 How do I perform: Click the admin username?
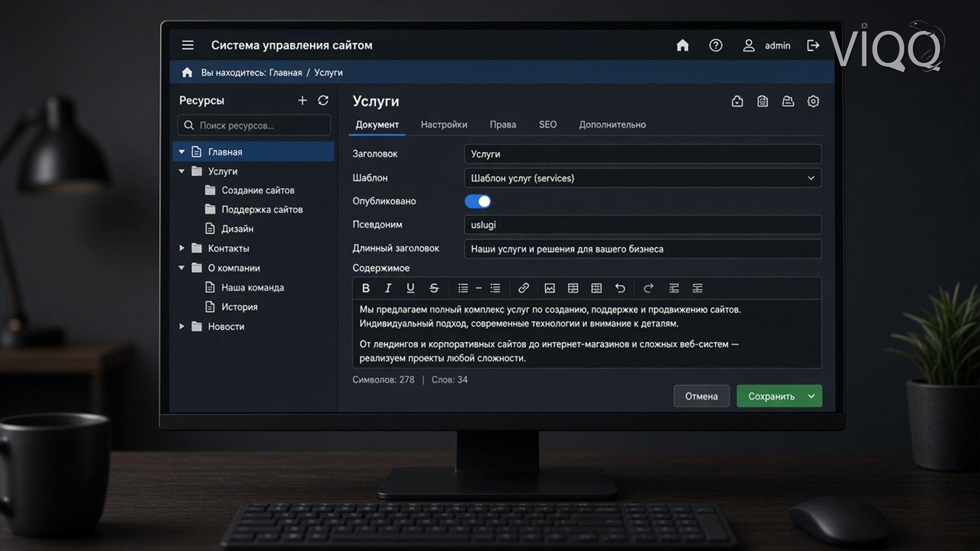click(x=777, y=45)
